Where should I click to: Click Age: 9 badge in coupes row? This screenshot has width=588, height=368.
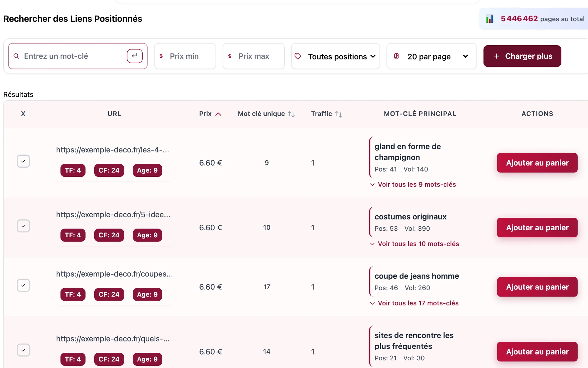pyautogui.click(x=147, y=294)
